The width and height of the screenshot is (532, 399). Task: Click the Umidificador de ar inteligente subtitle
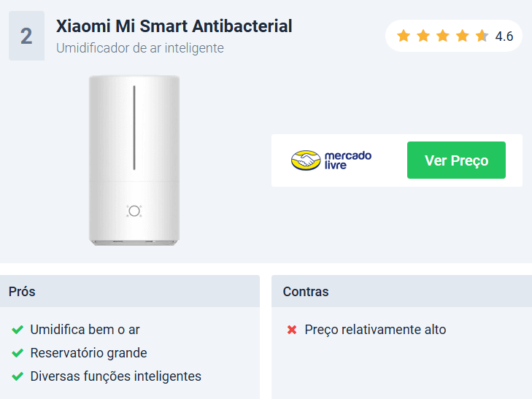140,48
